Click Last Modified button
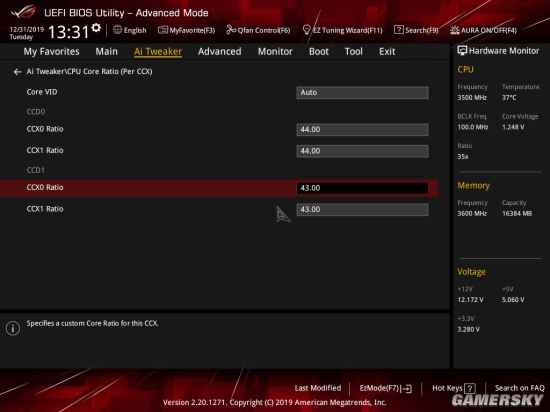Image resolution: width=550 pixels, height=412 pixels. [318, 388]
